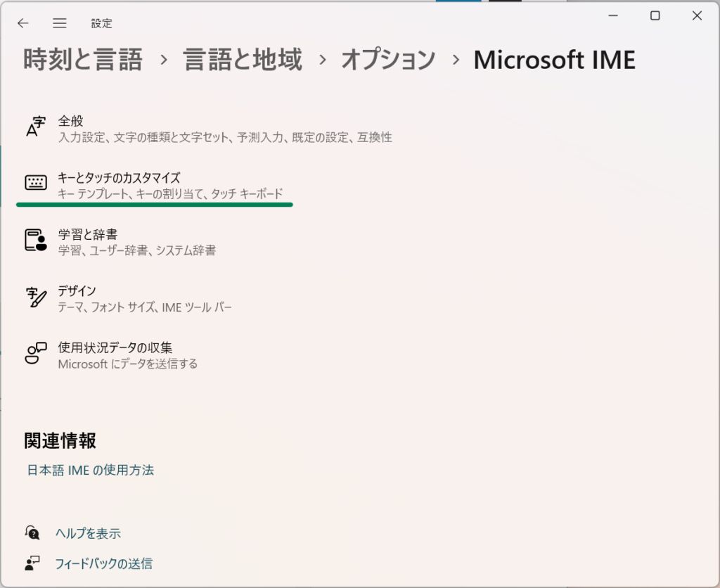Click the 学習と辞書 dictionary icon
The height and width of the screenshot is (588, 720).
[36, 240]
